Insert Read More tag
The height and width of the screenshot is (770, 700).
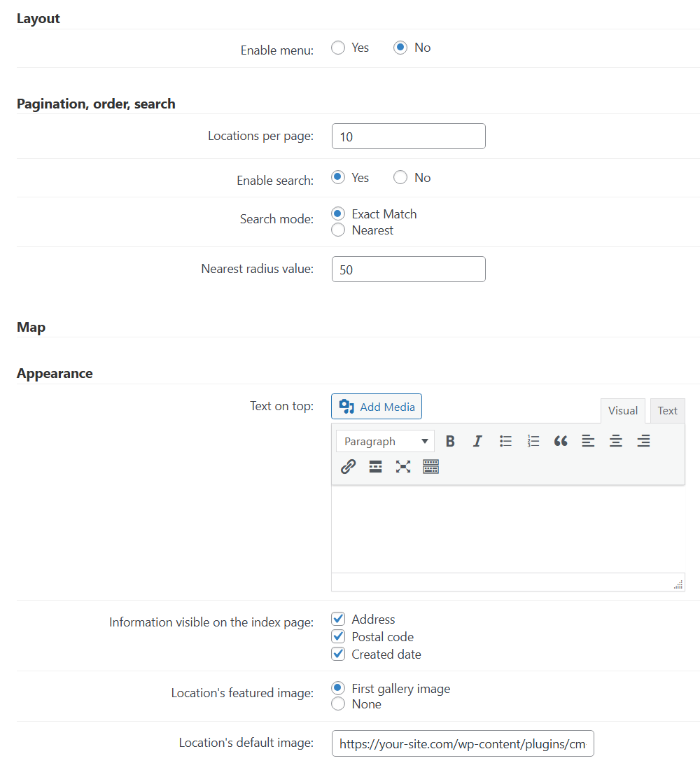click(x=376, y=466)
